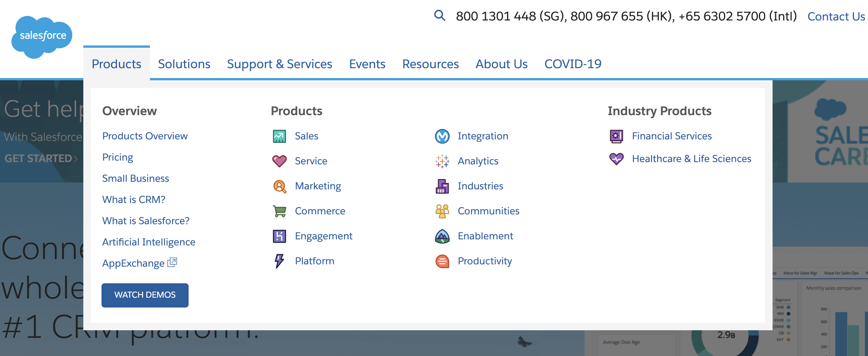This screenshot has height=356, width=868.
Task: Open the AppExchange text link
Action: (x=133, y=263)
